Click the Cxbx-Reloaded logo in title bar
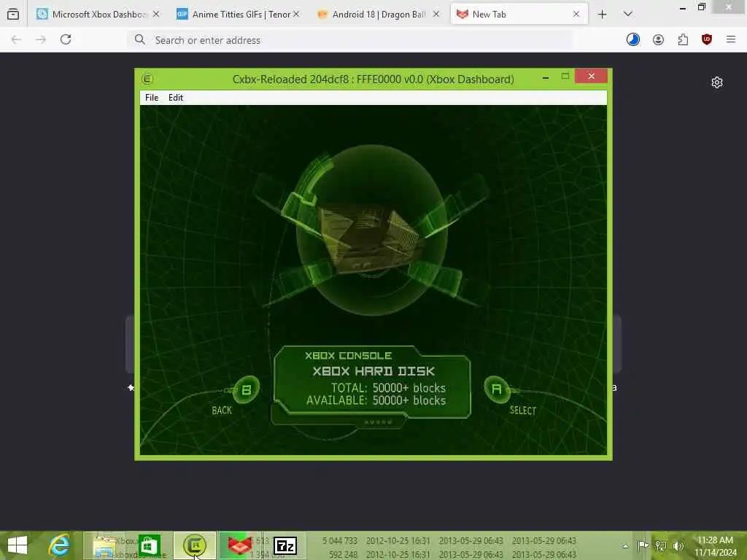Image resolution: width=747 pixels, height=560 pixels. pos(147,79)
